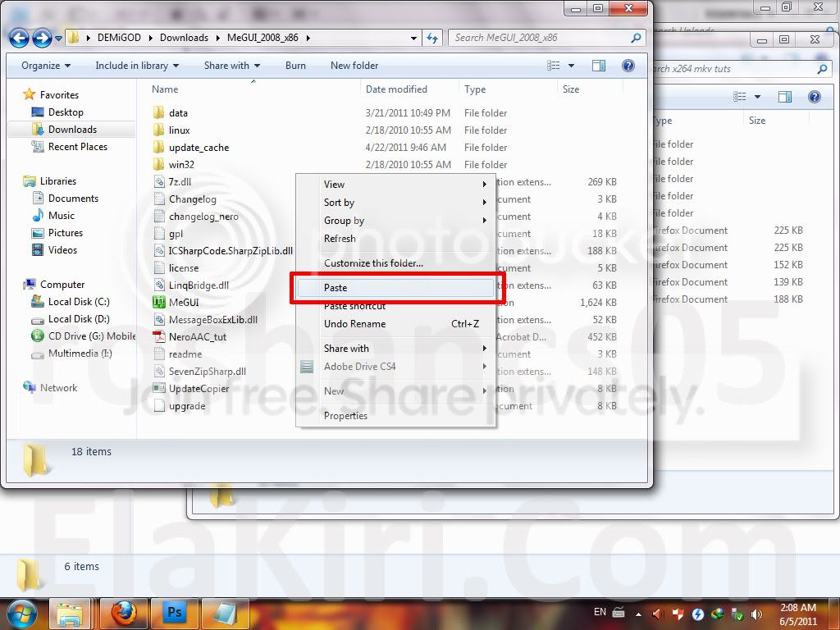This screenshot has width=840, height=630.
Task: Click DEMiGOD in address breadcrumb
Action: click(x=119, y=38)
